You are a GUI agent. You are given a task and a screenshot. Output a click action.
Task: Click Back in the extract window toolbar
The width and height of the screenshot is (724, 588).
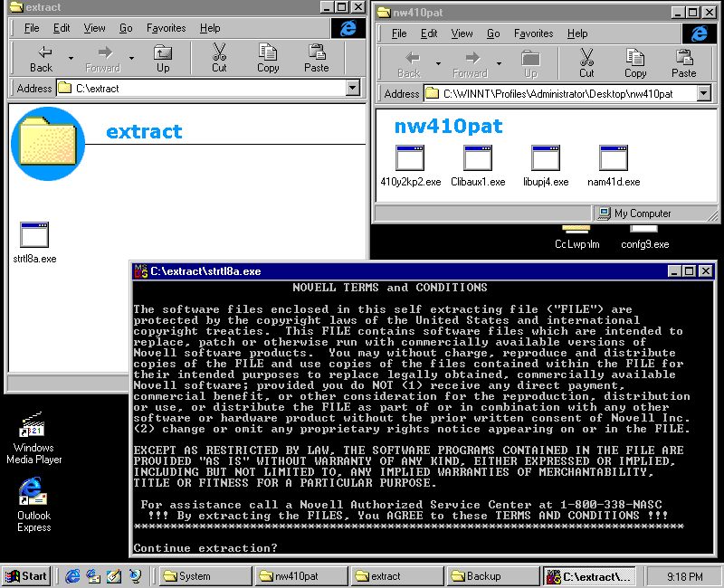coord(41,59)
